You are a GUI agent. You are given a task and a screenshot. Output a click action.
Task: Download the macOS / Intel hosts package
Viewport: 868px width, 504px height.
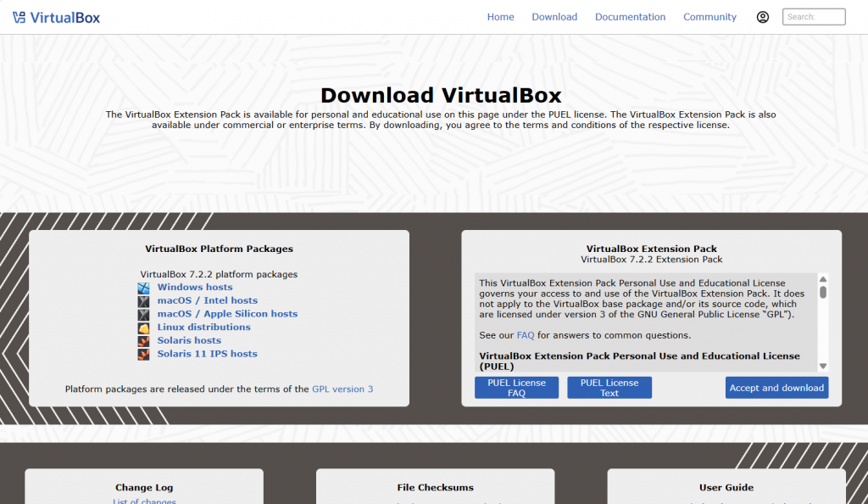tap(208, 300)
